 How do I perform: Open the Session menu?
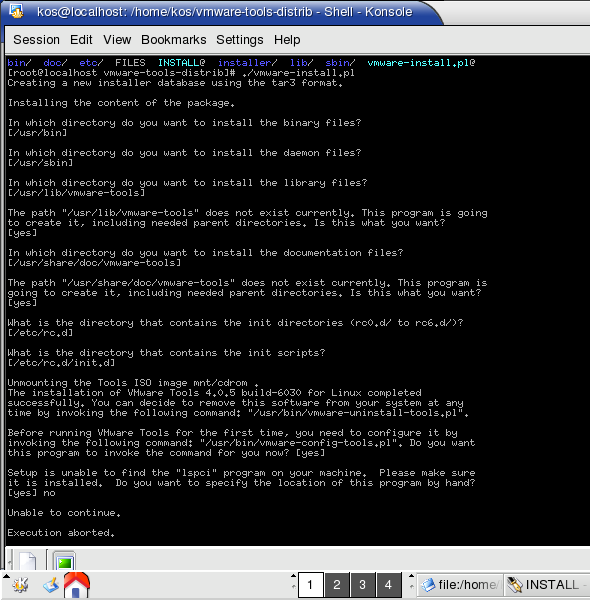point(36,40)
